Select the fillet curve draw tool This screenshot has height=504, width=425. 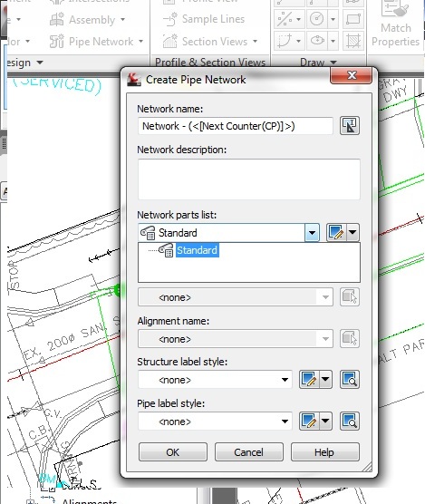285,41
